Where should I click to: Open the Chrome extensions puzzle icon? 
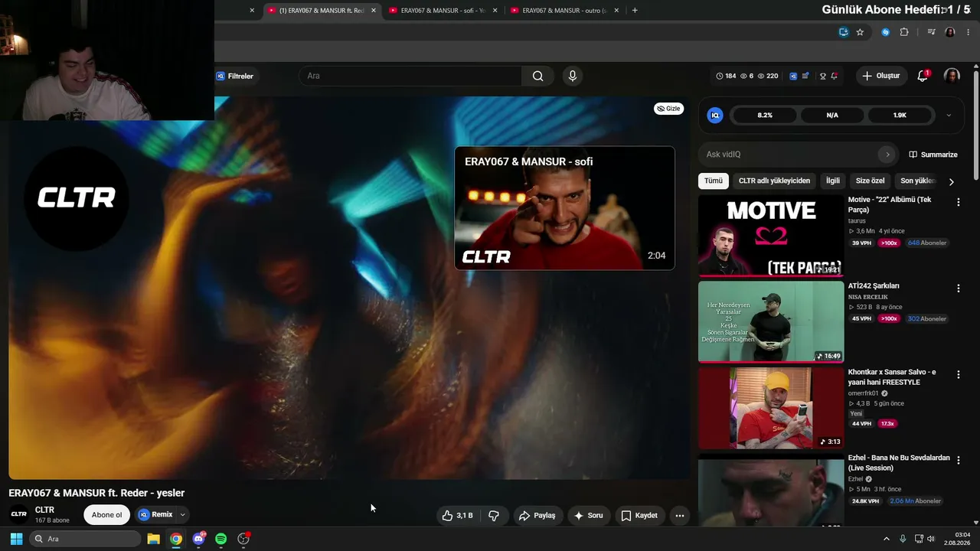pos(904,32)
